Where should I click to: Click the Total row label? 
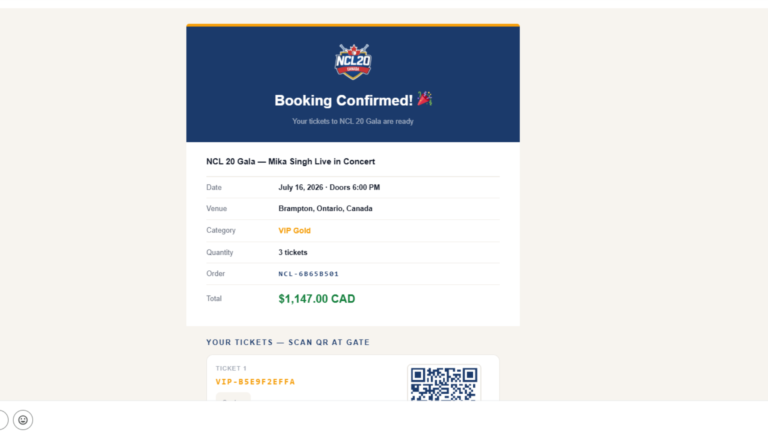pyautogui.click(x=214, y=298)
